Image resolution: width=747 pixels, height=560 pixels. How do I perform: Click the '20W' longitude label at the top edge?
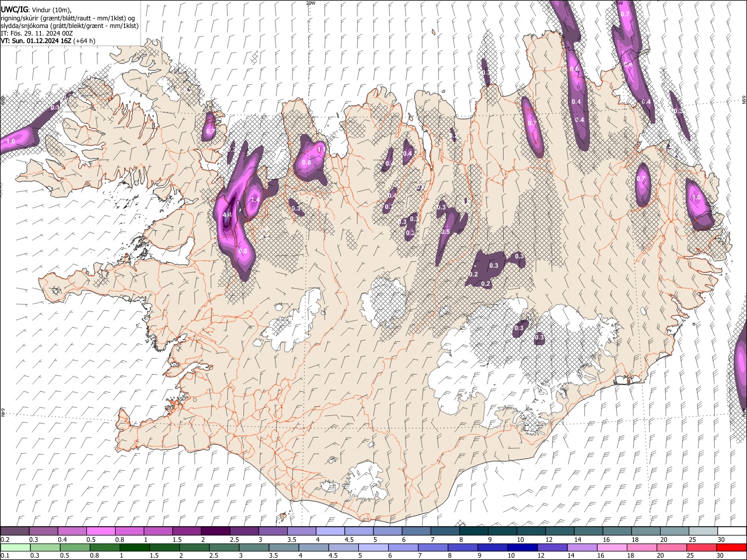pyautogui.click(x=310, y=3)
